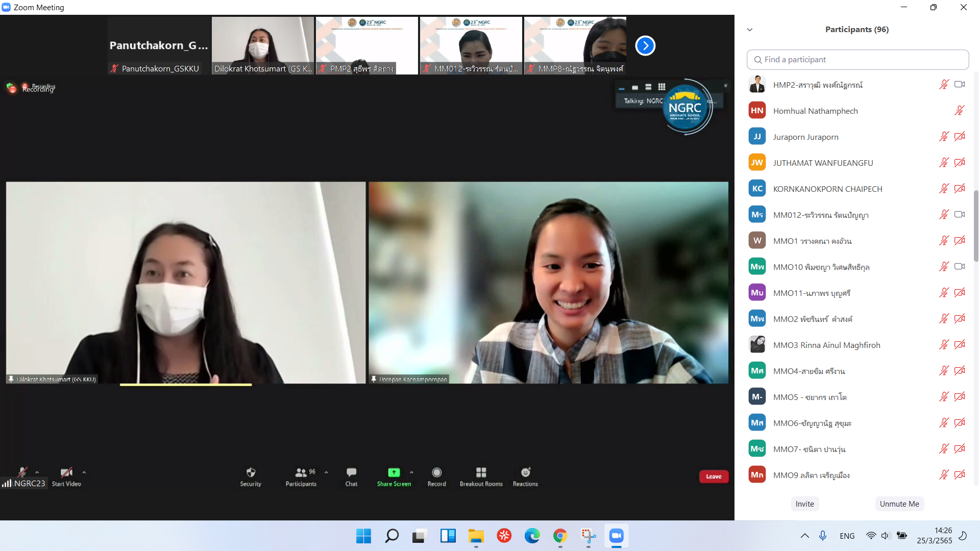Unmute the microphone in the meeting toolbar
Screen dimensions: 980x551
(22, 472)
